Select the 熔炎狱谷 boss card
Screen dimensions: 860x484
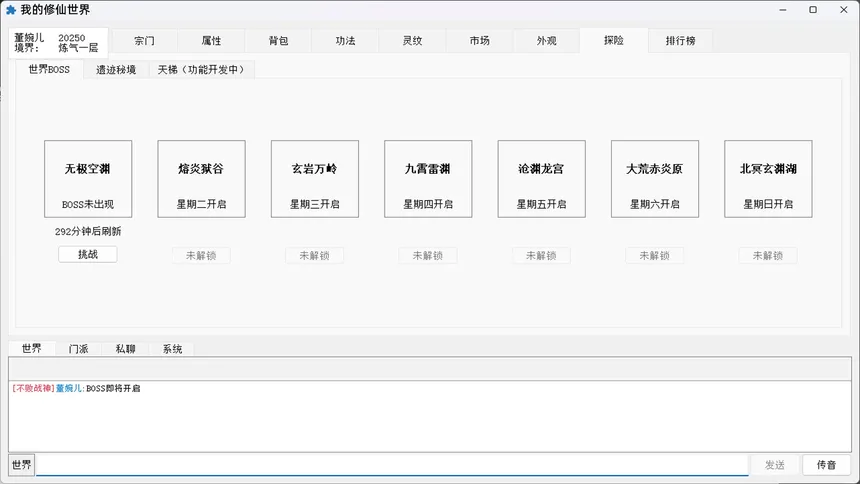pos(201,179)
